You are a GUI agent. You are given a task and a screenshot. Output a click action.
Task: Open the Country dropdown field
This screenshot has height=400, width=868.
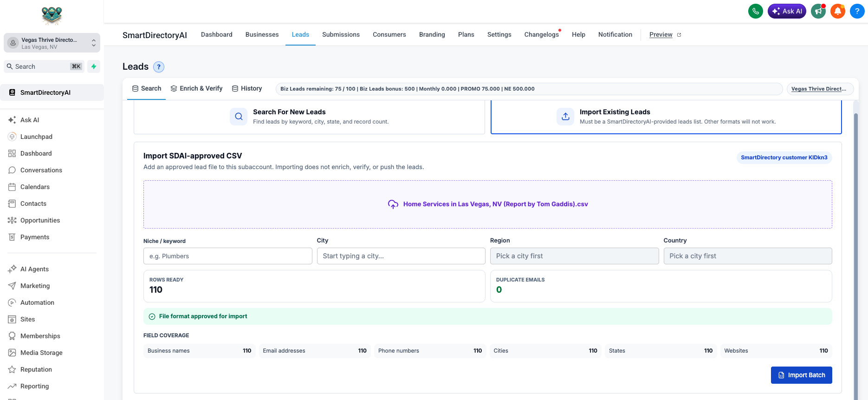[x=748, y=256]
